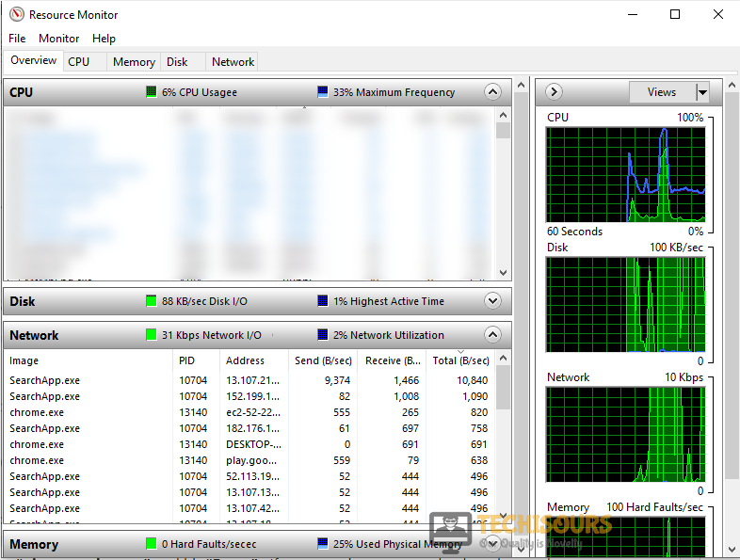
Task: Click the green Network I/O indicator
Action: click(151, 334)
